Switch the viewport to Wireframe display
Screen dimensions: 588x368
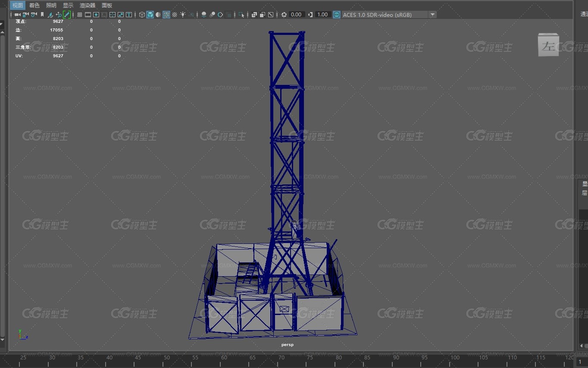142,15
